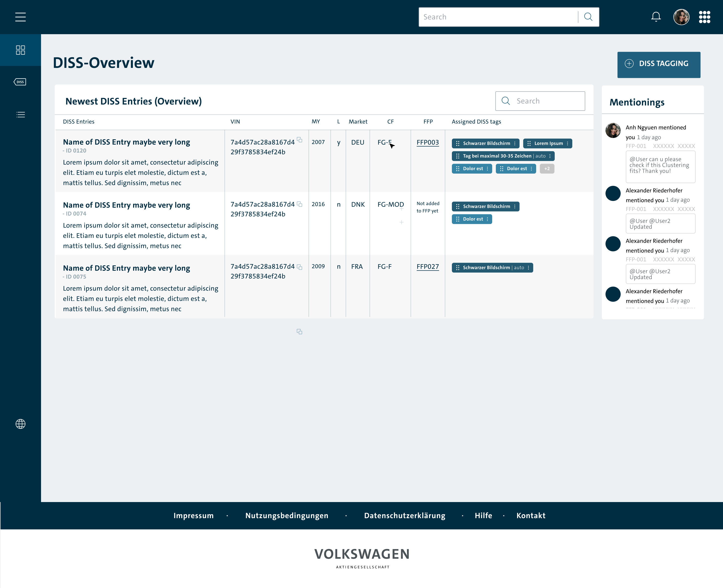Click the notification bell icon
This screenshot has height=588, width=723.
coord(656,17)
